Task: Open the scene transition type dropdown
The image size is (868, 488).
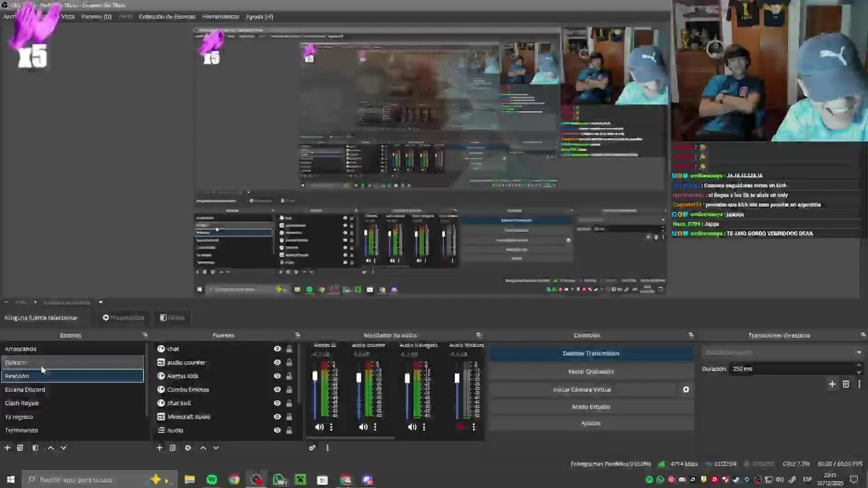Action: click(783, 352)
